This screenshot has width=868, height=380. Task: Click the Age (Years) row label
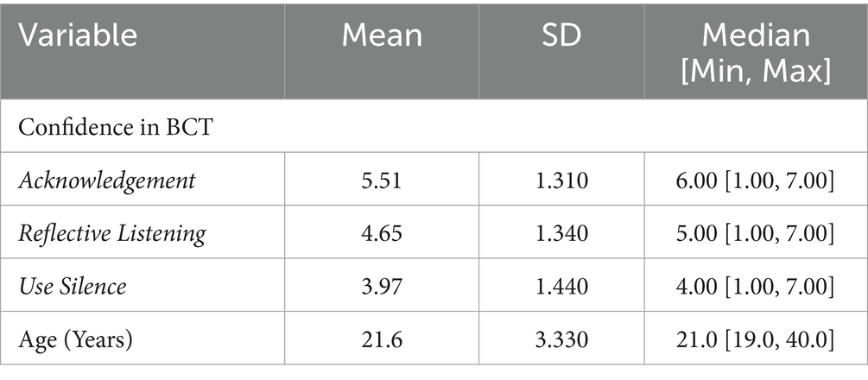click(x=76, y=339)
